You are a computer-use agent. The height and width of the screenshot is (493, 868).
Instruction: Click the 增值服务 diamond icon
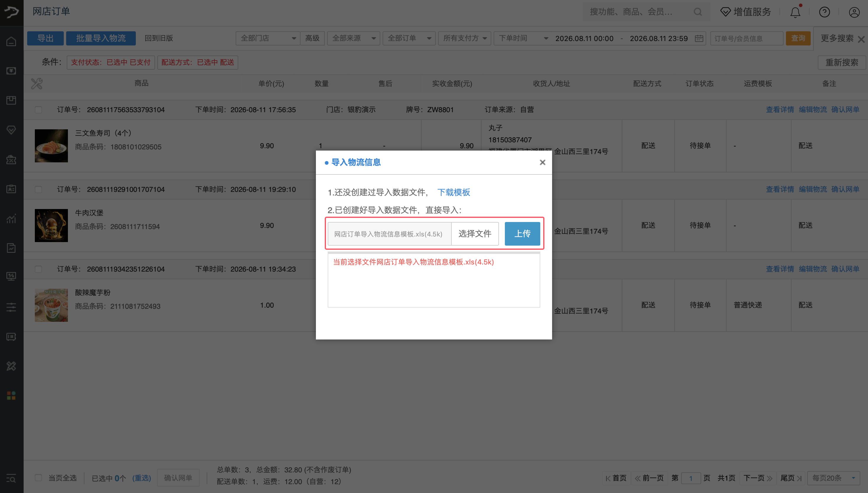pyautogui.click(x=725, y=12)
